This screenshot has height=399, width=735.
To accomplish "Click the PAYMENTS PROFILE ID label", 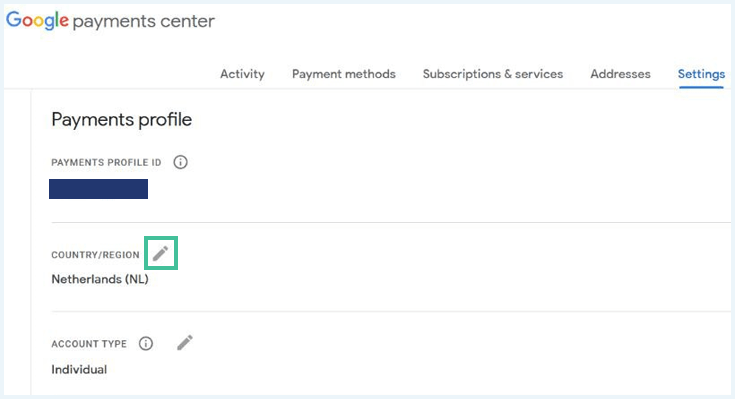I will tap(106, 163).
